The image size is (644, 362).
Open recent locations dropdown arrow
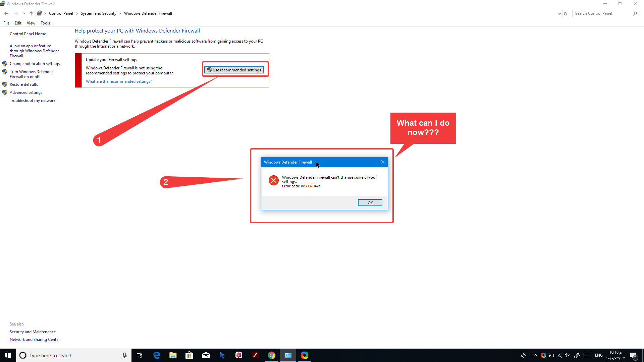click(24, 13)
